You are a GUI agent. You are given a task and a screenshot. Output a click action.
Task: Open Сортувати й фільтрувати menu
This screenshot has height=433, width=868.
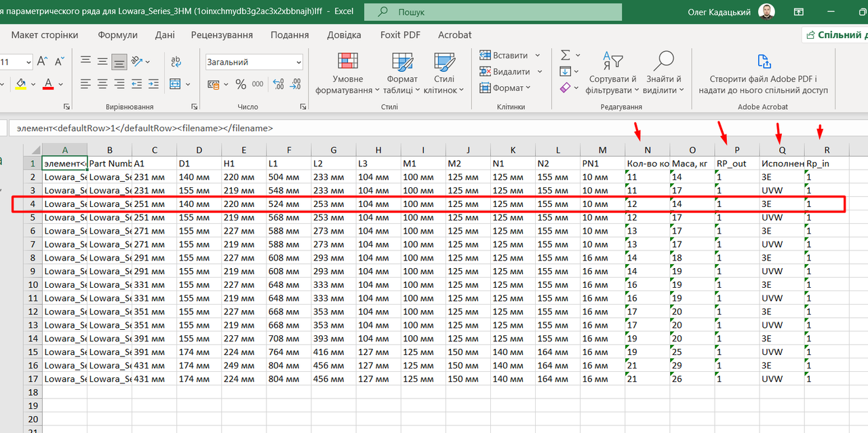tap(613, 73)
